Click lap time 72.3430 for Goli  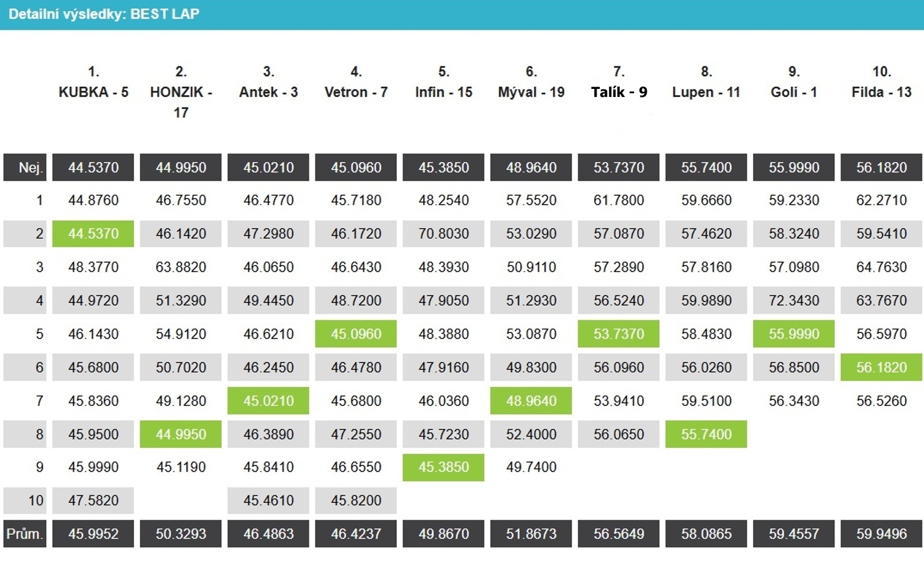point(794,300)
